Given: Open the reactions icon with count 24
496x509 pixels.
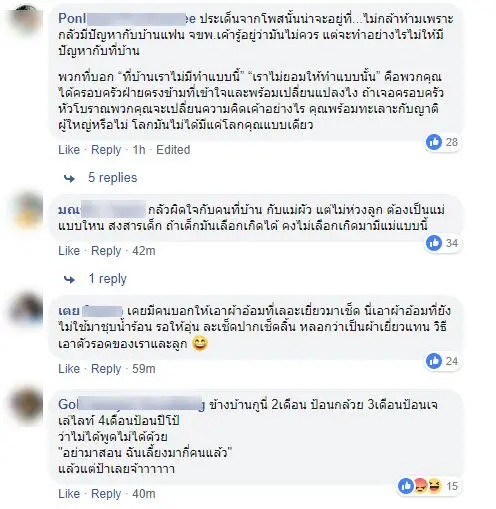Looking at the screenshot, I should click(434, 361).
